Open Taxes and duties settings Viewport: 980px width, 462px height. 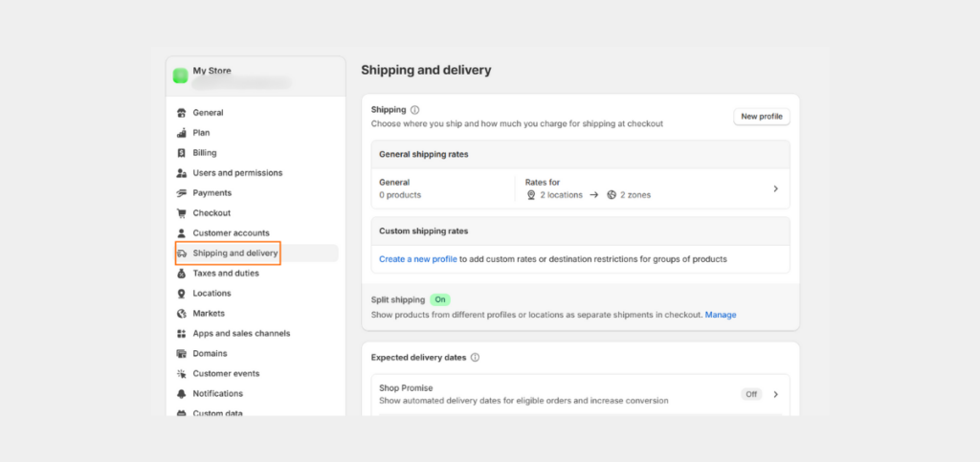coord(226,274)
